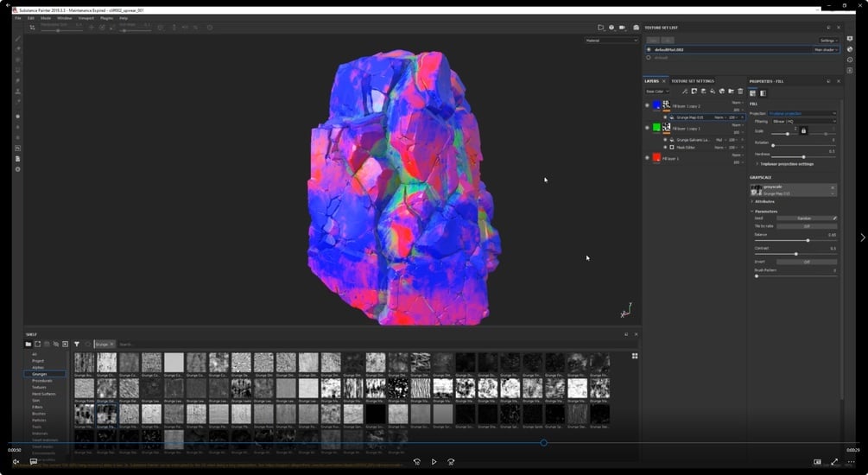Click the delete layer trash icon

[x=740, y=92]
